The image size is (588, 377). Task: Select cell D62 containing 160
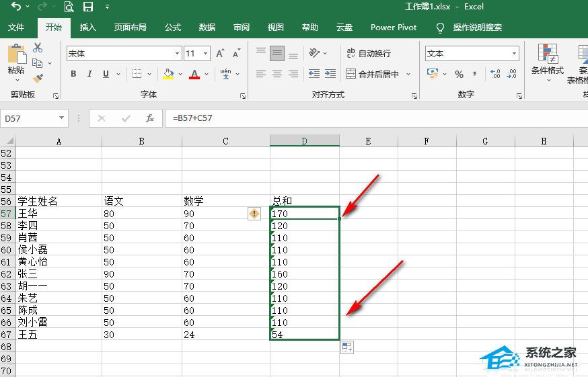[x=304, y=274]
